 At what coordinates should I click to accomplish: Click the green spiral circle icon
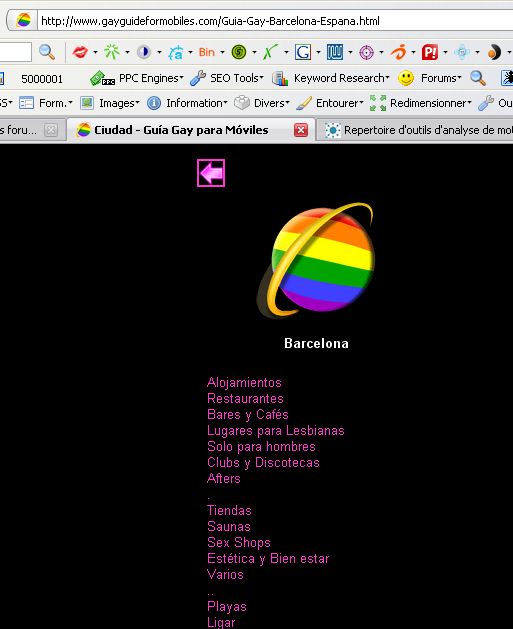(239, 52)
